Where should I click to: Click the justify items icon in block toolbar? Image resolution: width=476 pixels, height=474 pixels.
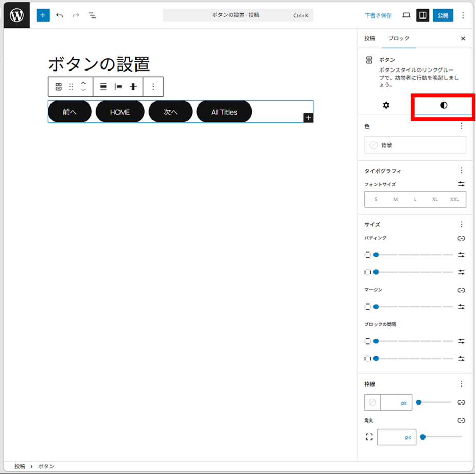click(118, 87)
